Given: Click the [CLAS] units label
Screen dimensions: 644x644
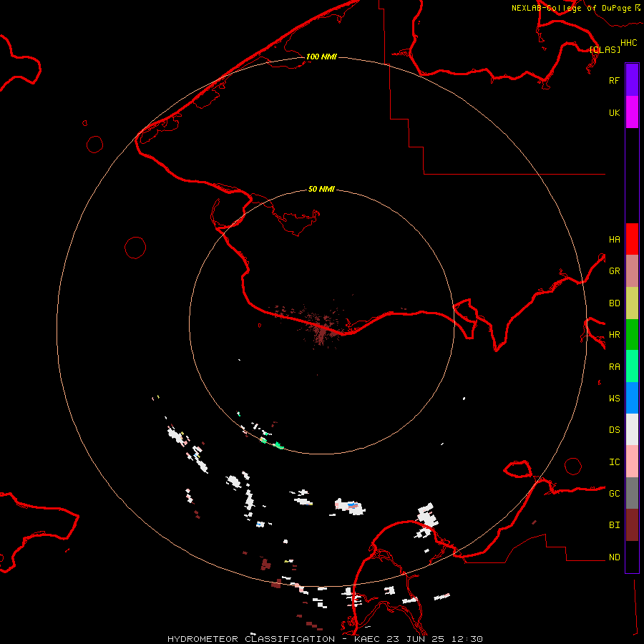Looking at the screenshot, I should 605,49.
